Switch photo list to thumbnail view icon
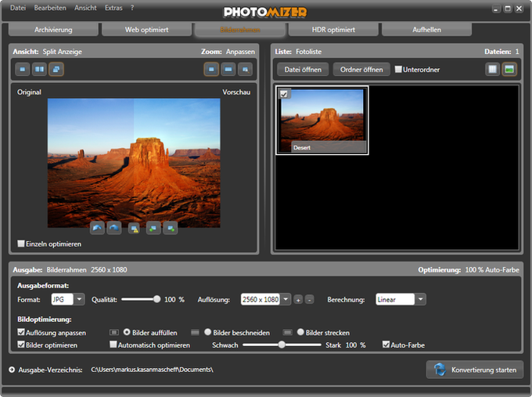This screenshot has height=397, width=532. (509, 70)
